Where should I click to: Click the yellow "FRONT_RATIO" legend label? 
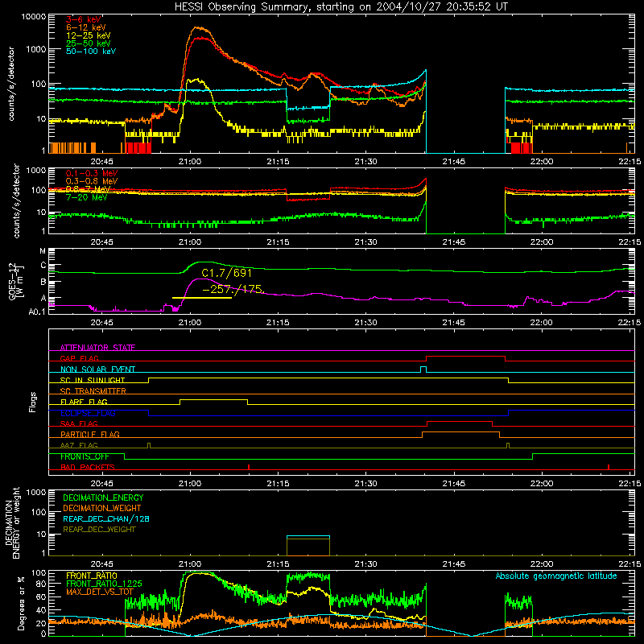(92, 576)
